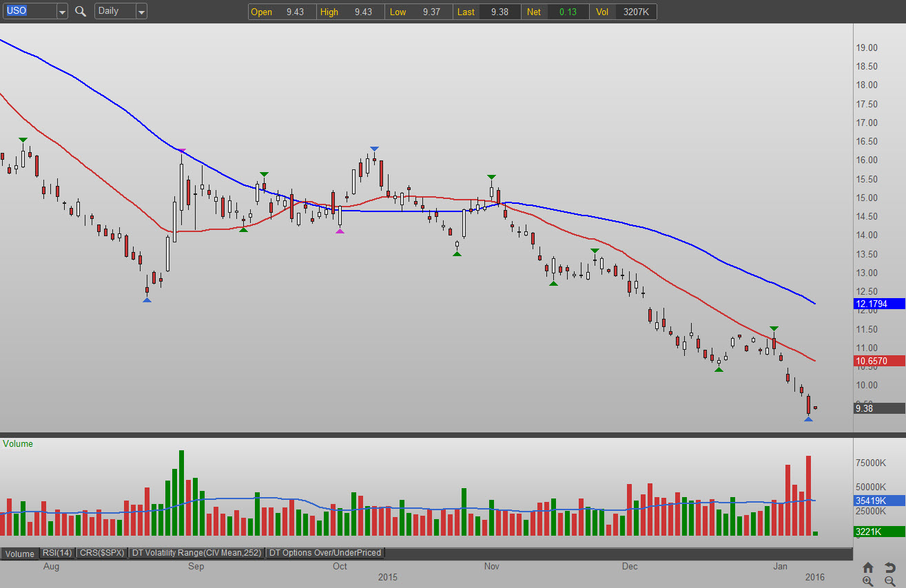Switch to the CRS($SPX) tab
Screen dimensions: 906x588
[x=102, y=553]
